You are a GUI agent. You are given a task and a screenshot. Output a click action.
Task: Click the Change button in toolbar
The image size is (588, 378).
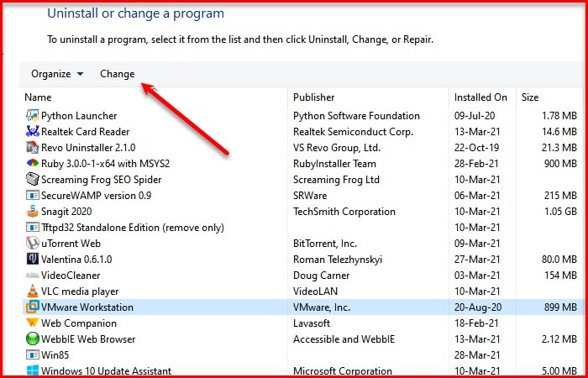pos(118,74)
